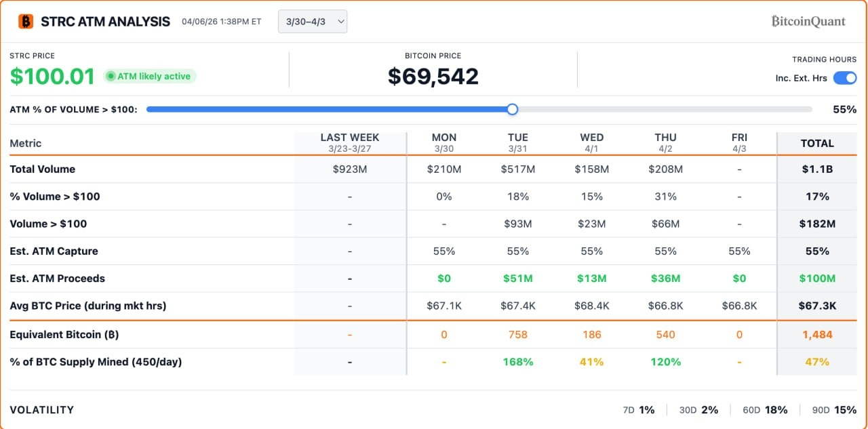Image resolution: width=868 pixels, height=429 pixels.
Task: Click the TOTAL column header
Action: (x=817, y=143)
